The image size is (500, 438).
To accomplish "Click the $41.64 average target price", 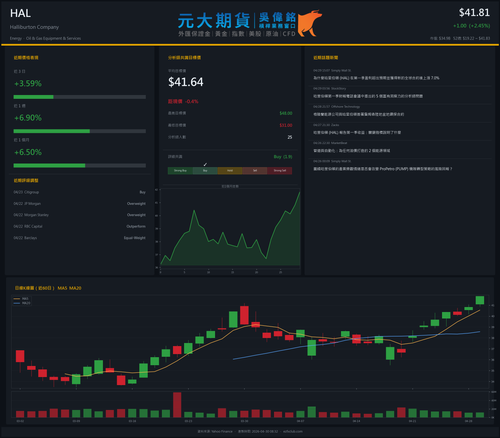I will pos(186,82).
